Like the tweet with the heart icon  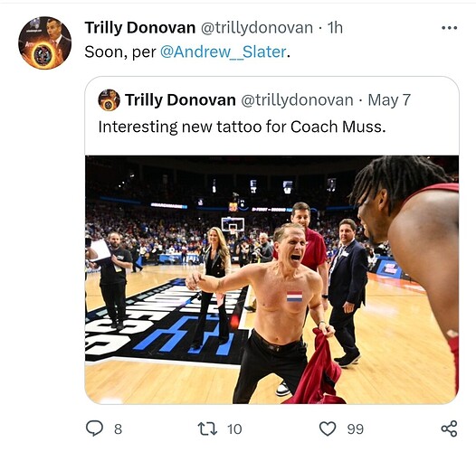pos(328,428)
